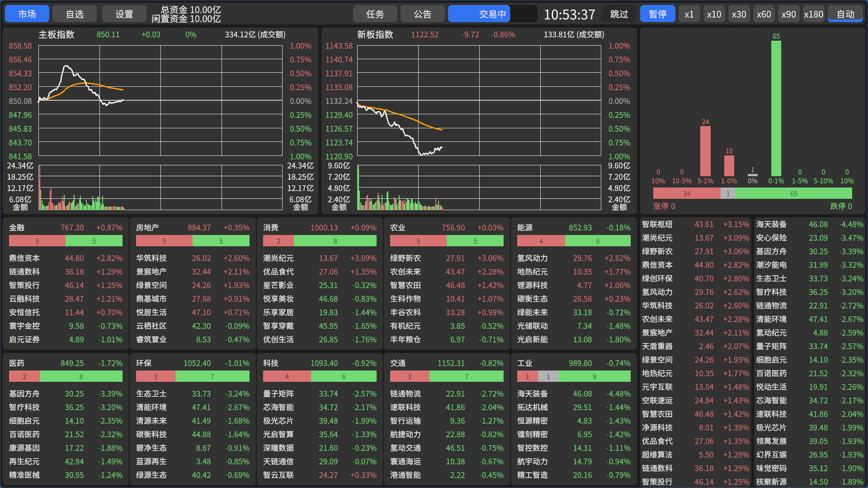Select x180 simulation speed
The width and height of the screenshot is (868, 488).
coord(813,14)
